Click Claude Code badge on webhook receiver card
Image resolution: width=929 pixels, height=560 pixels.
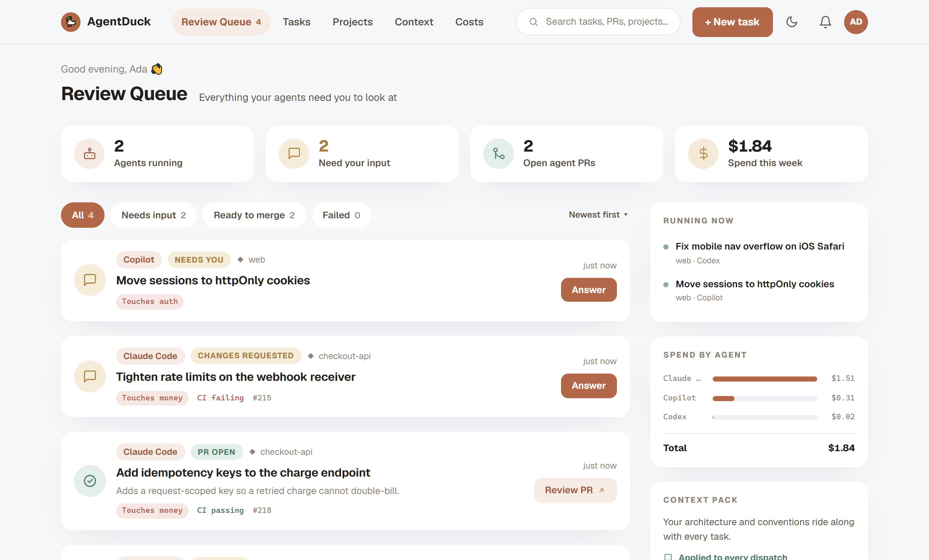pos(150,356)
